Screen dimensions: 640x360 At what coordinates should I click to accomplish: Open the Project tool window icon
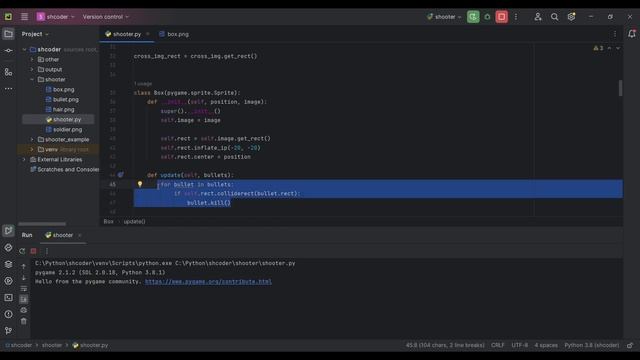pyautogui.click(x=8, y=34)
